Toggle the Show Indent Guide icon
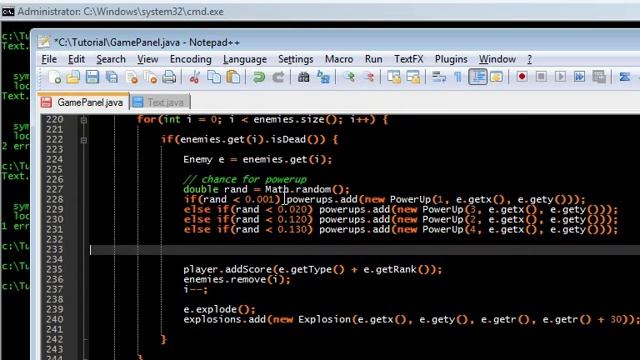This screenshot has width=640, height=360. coord(478,77)
